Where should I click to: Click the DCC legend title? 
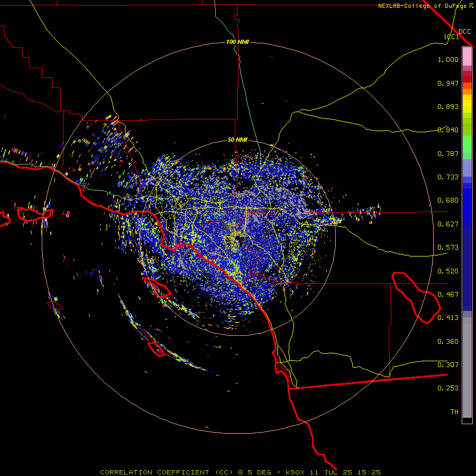pos(465,32)
